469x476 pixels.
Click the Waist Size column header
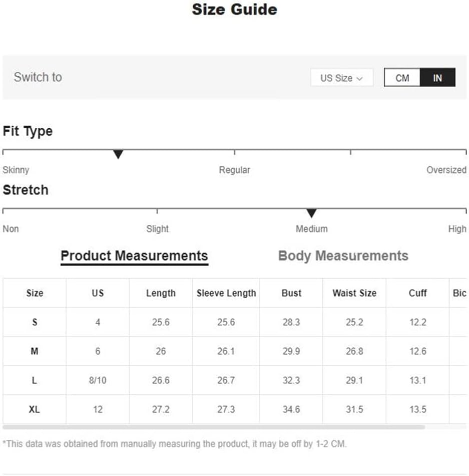[354, 293]
